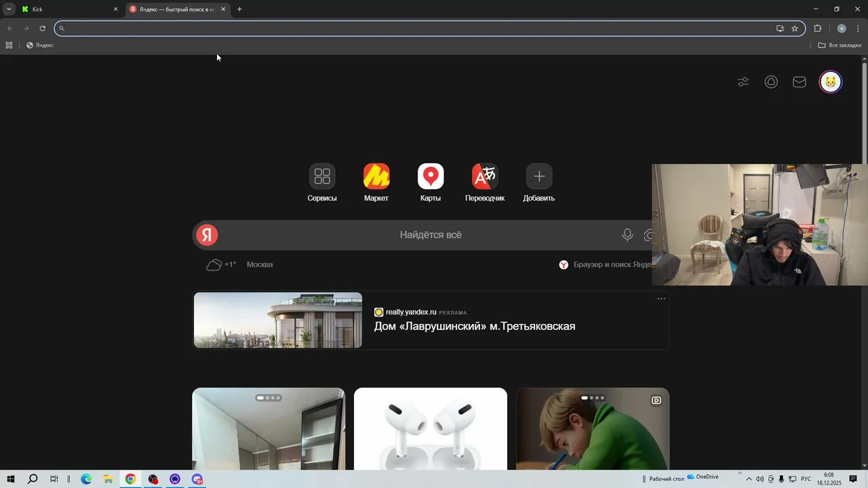
Task: Click the video icon on the boy card
Action: (x=656, y=401)
